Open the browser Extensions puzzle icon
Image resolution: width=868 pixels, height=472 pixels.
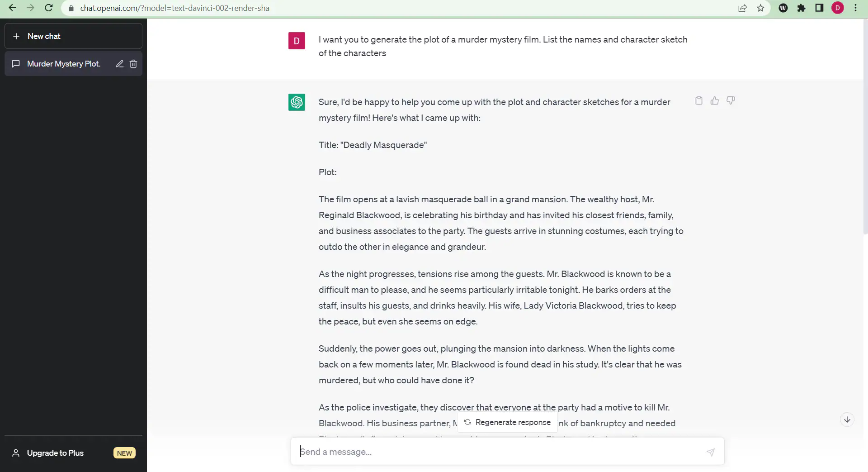click(801, 8)
